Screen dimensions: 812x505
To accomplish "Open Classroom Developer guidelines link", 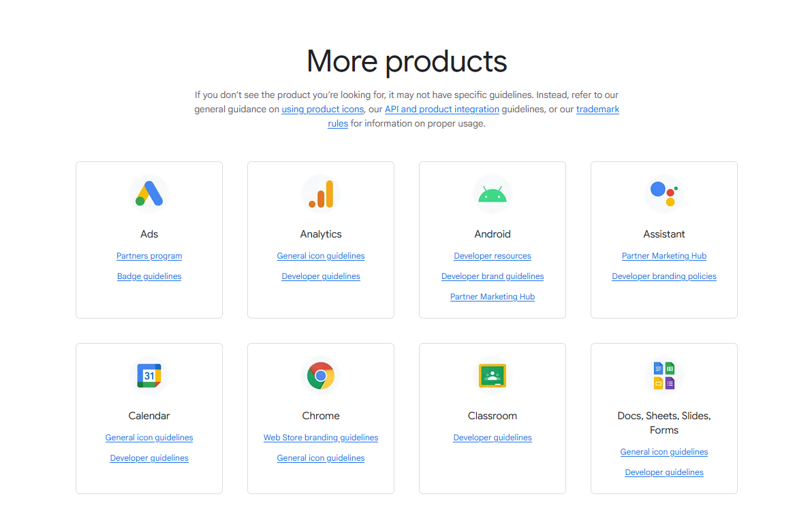I will pos(493,438).
